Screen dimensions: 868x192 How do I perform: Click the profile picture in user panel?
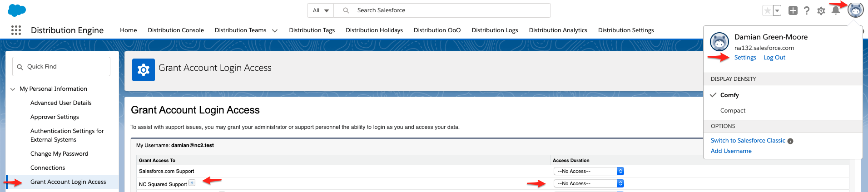tap(719, 42)
